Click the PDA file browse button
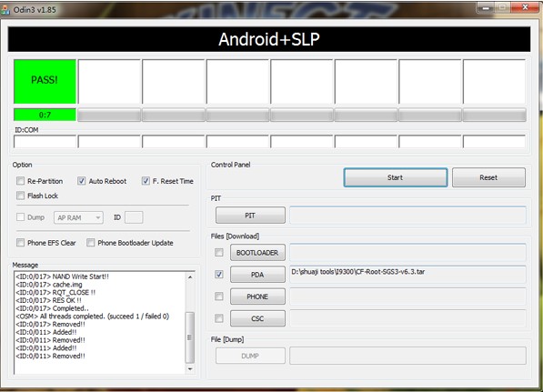 point(257,275)
